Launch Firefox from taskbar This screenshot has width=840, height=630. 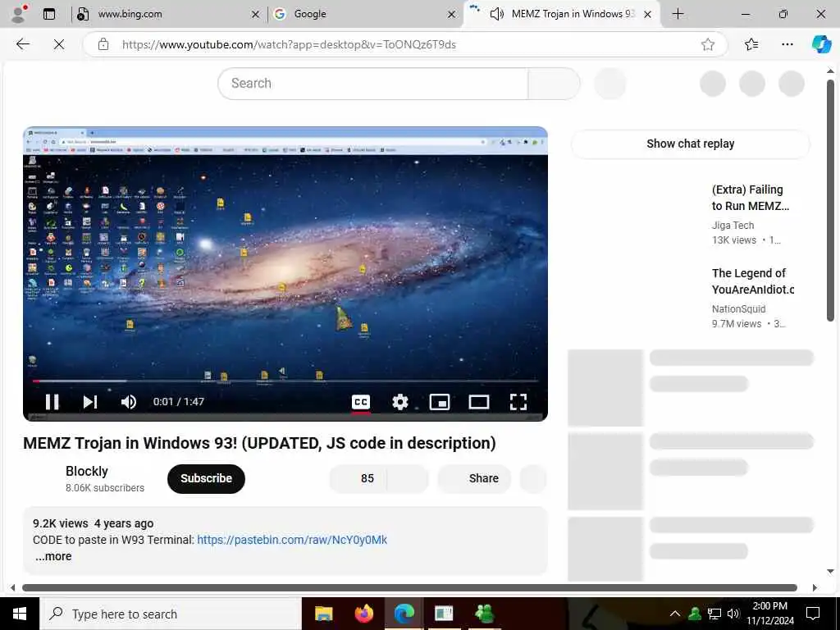click(363, 614)
